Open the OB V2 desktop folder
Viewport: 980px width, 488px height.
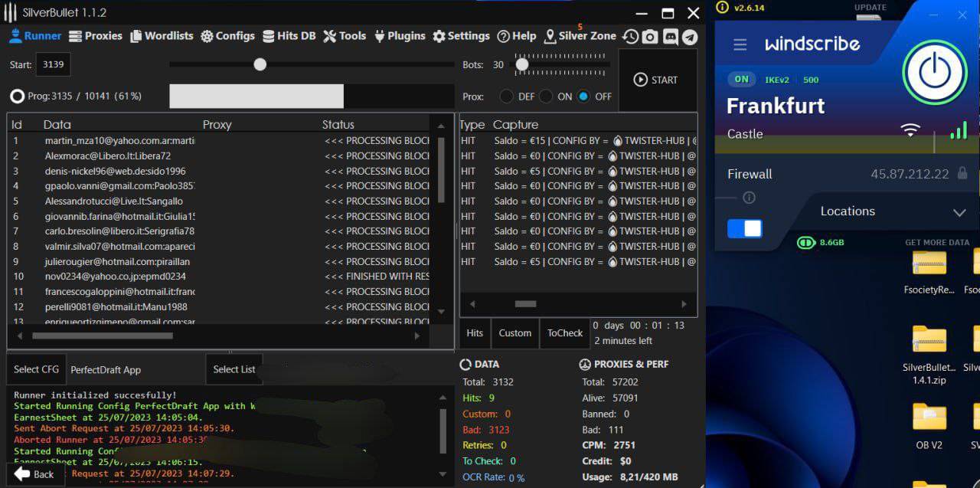(x=929, y=425)
